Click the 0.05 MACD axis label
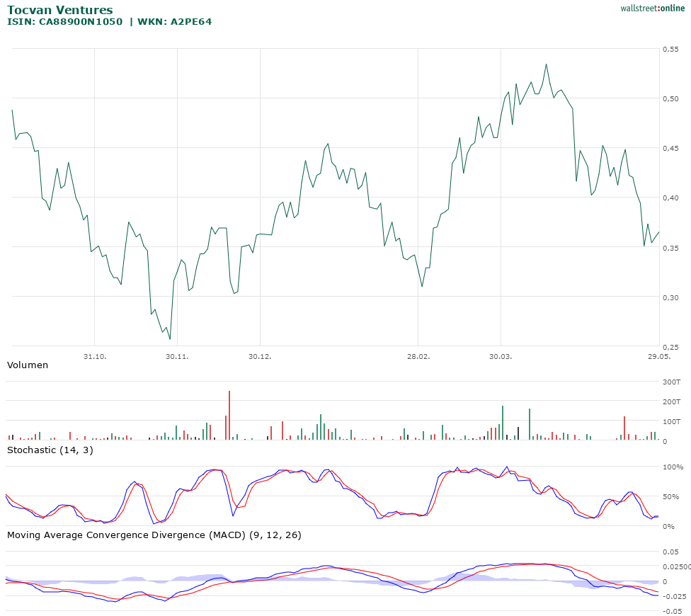 point(670,552)
